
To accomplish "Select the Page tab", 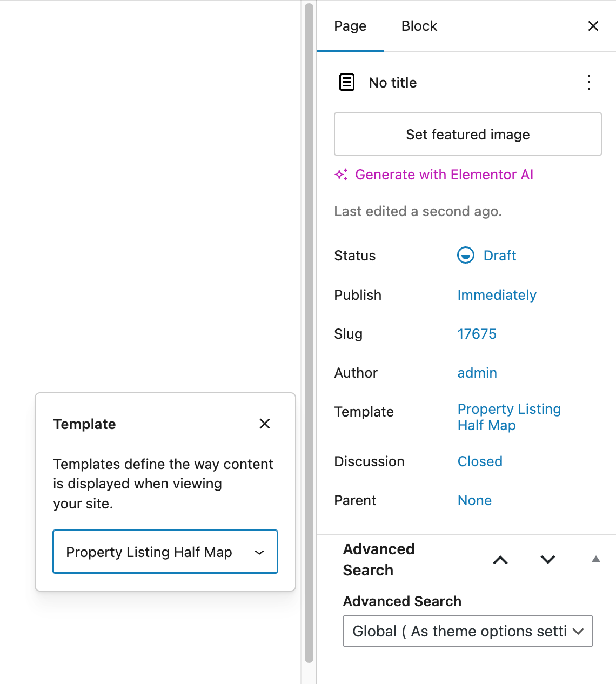I will (x=350, y=25).
